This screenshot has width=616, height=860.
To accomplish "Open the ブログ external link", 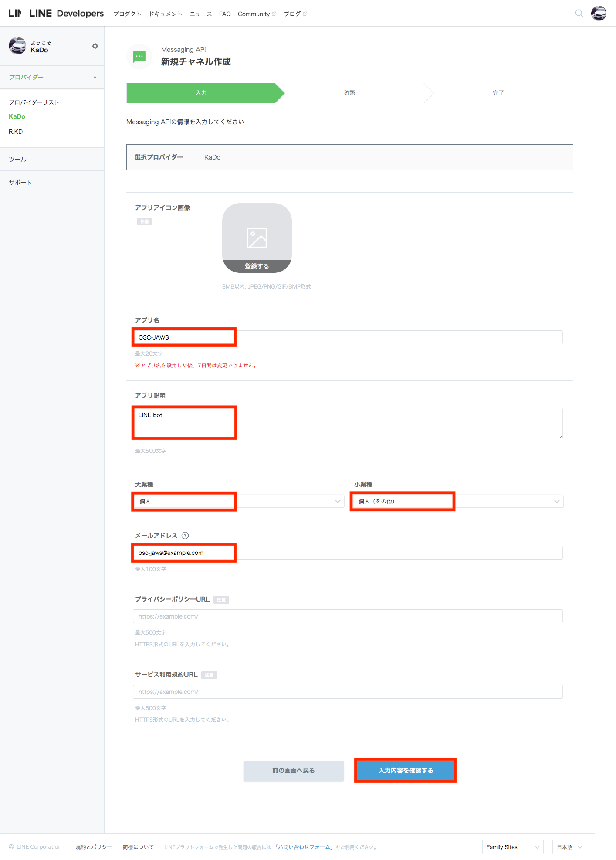I will [x=295, y=14].
